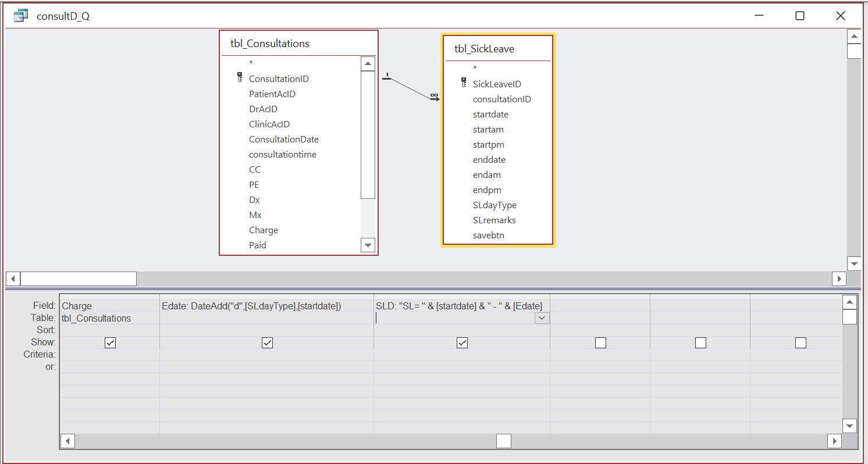Select the asterisk in tbl_Consultations
The height and width of the screenshot is (464, 868).
pos(251,63)
